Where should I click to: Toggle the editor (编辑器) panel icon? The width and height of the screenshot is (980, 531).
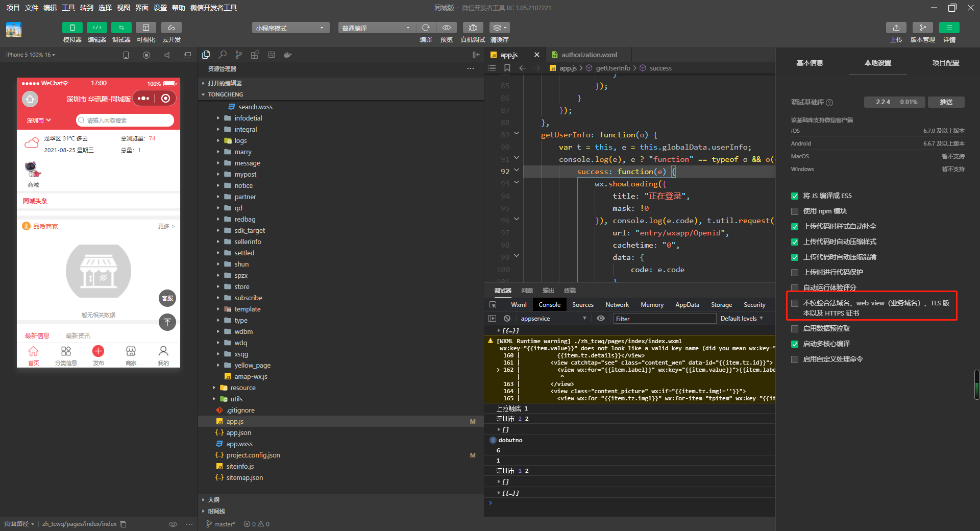[96, 28]
